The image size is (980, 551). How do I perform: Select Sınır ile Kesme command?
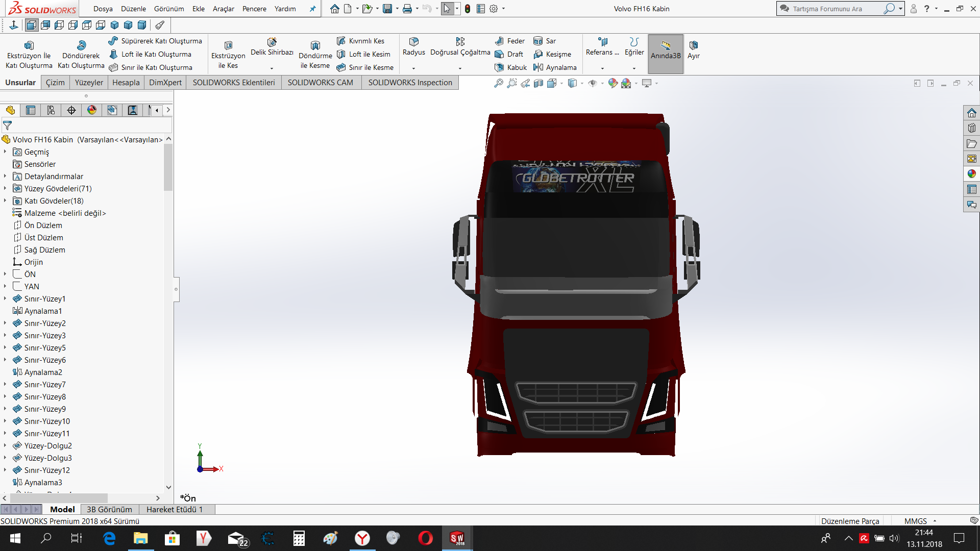(x=365, y=67)
